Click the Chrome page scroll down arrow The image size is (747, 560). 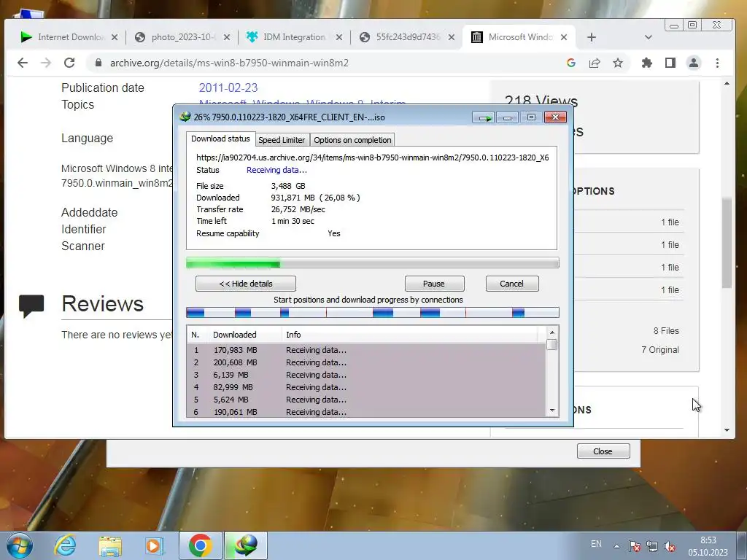pyautogui.click(x=727, y=430)
